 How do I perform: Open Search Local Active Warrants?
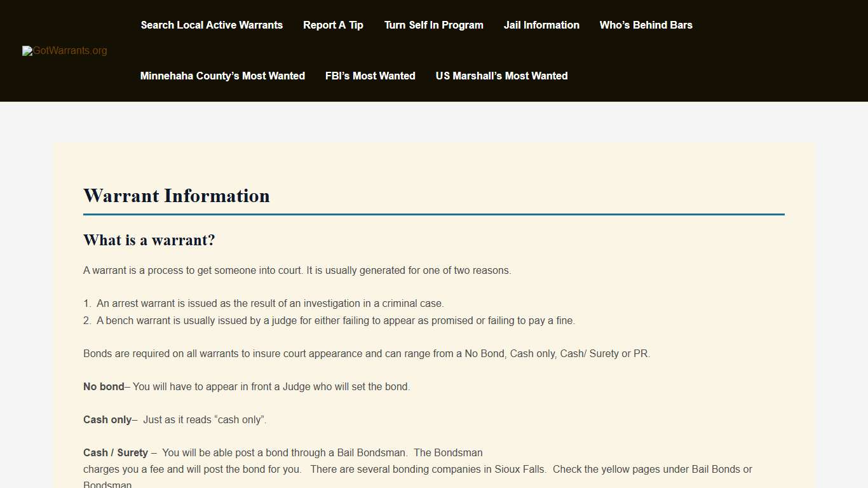tap(212, 25)
